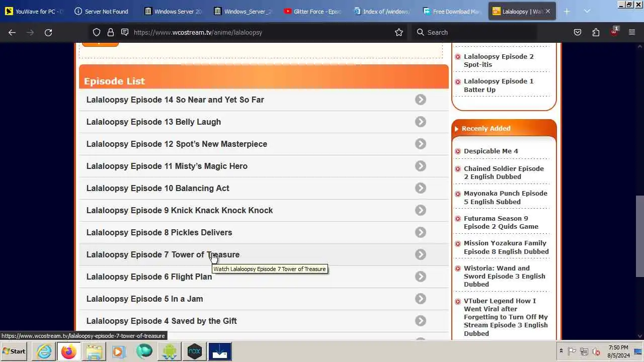This screenshot has height=362, width=644.
Task: Open Mayonaka Punch Episode 5 English Subbed
Action: pyautogui.click(x=506, y=198)
